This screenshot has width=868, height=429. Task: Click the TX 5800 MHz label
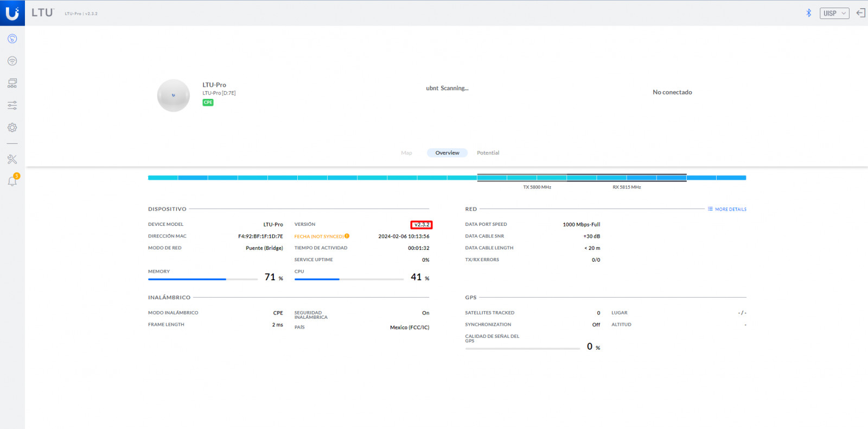[537, 187]
